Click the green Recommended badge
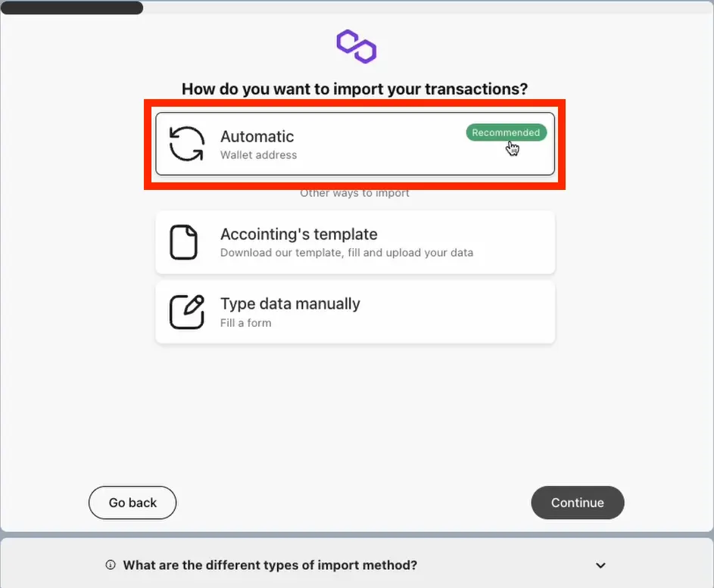714x588 pixels. (x=506, y=132)
